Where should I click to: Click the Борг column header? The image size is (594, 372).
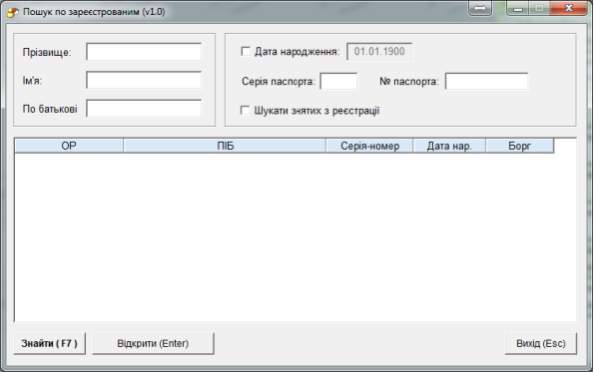point(519,146)
